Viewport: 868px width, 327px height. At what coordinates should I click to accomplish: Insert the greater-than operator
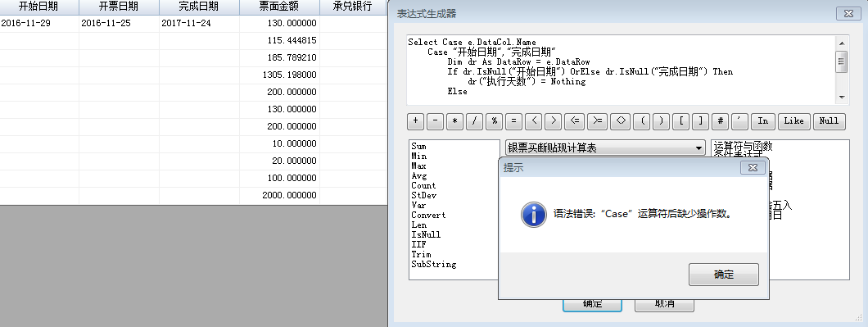pos(553,120)
